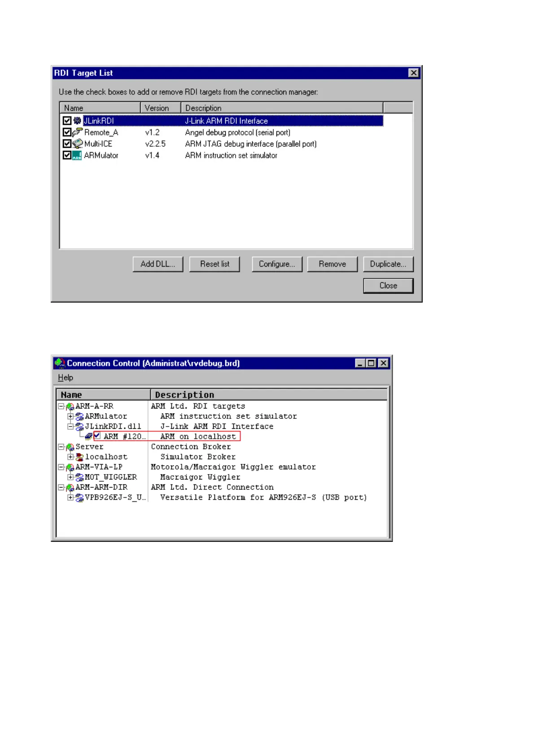Click the Duplicate... button
Viewport: 534px width, 756px height.
point(388,264)
